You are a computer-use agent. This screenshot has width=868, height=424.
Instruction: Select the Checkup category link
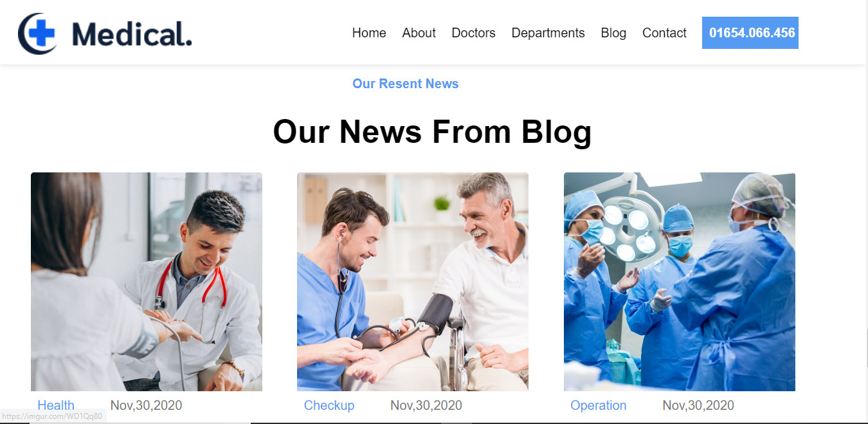pos(329,405)
